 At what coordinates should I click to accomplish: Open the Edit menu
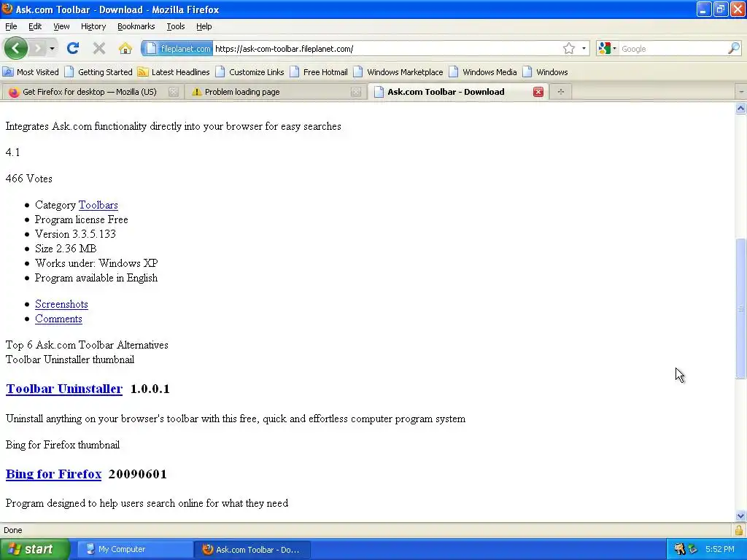point(35,26)
